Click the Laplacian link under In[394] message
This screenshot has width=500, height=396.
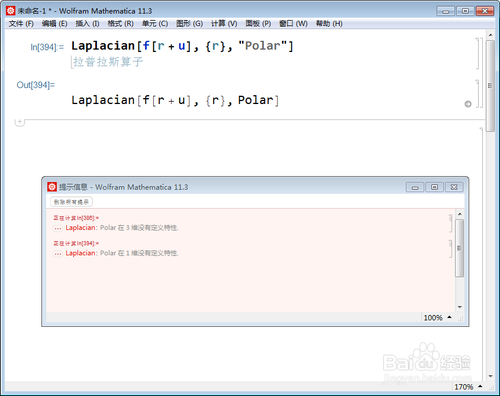tap(80, 253)
